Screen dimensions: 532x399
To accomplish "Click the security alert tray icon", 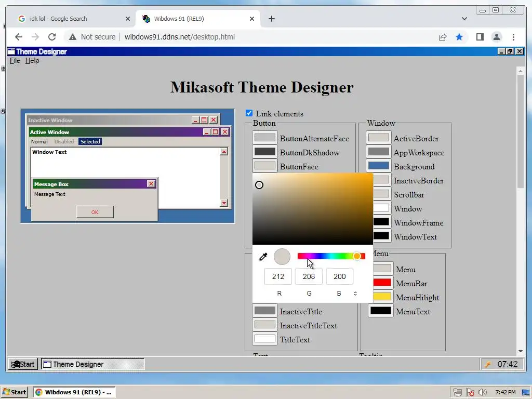I will [470, 392].
